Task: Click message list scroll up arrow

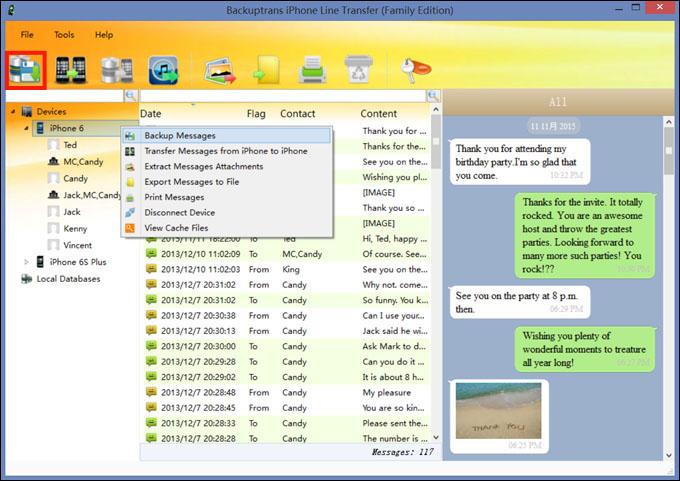Action: [436, 109]
